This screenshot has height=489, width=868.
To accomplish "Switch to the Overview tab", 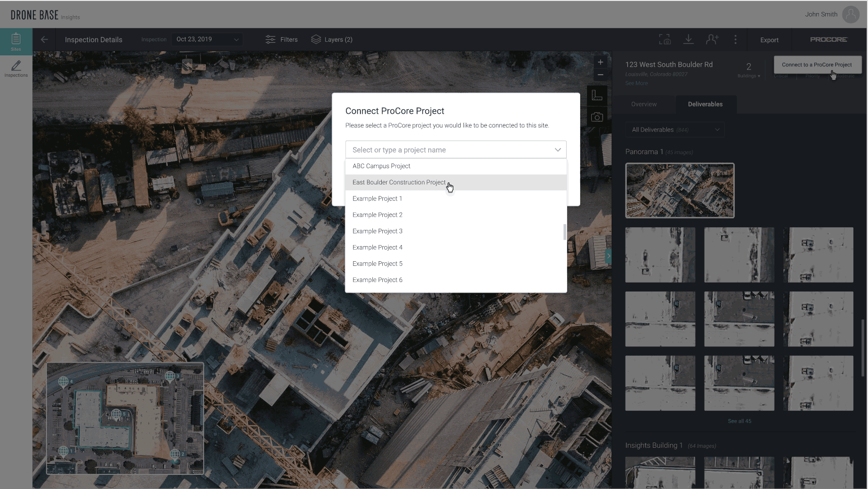I will (x=644, y=104).
